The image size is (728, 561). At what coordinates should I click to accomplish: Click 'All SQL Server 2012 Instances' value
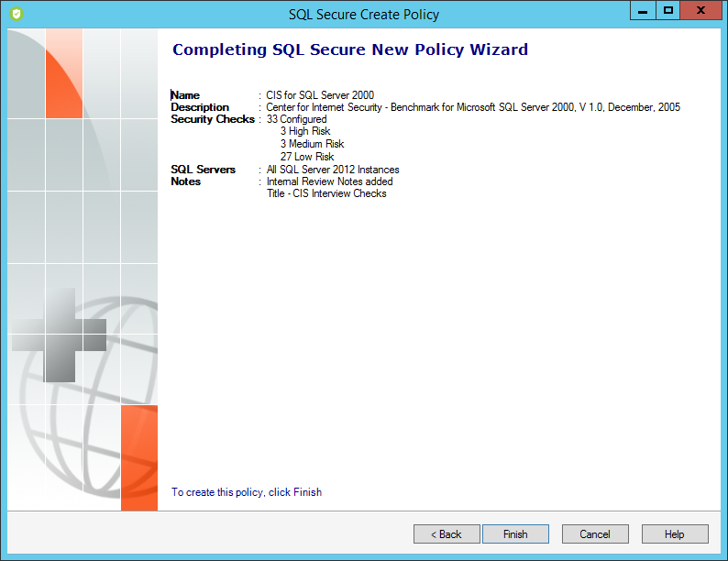[333, 170]
